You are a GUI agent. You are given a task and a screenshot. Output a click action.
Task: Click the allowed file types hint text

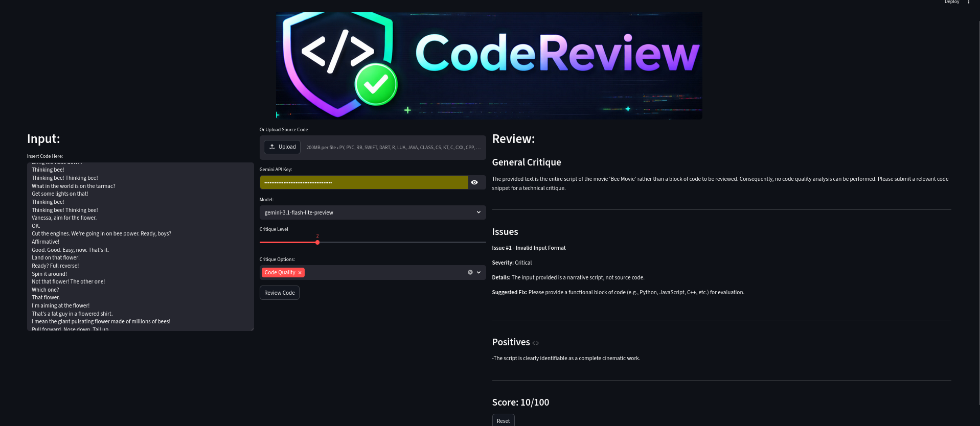pyautogui.click(x=393, y=148)
